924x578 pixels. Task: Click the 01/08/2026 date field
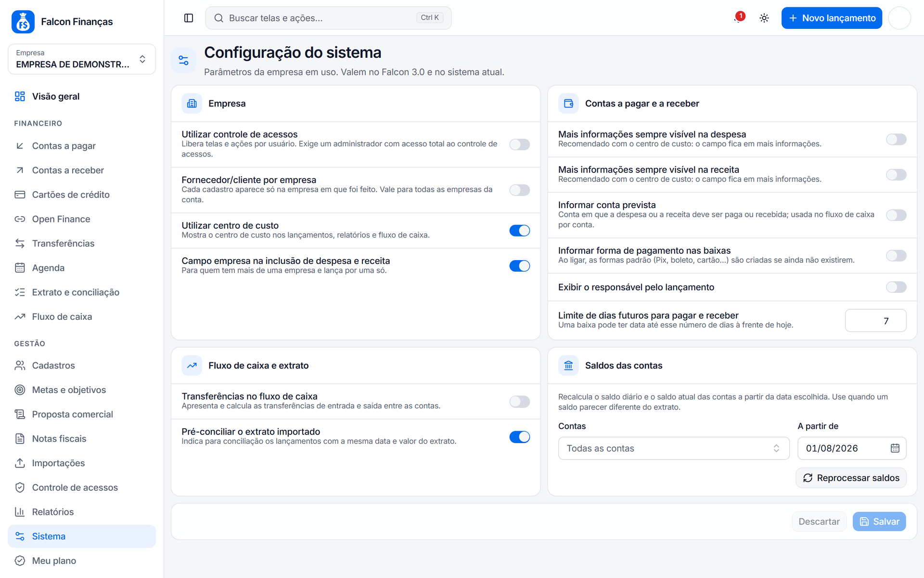click(852, 448)
